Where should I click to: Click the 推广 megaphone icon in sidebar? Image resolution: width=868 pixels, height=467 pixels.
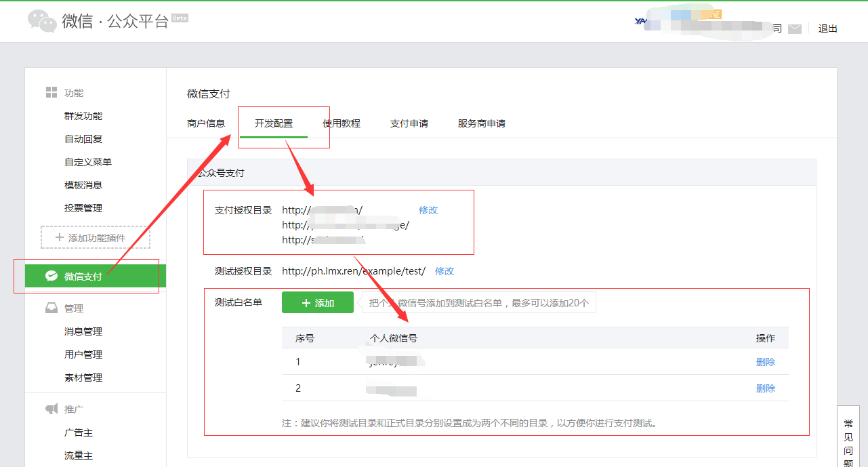coord(51,409)
